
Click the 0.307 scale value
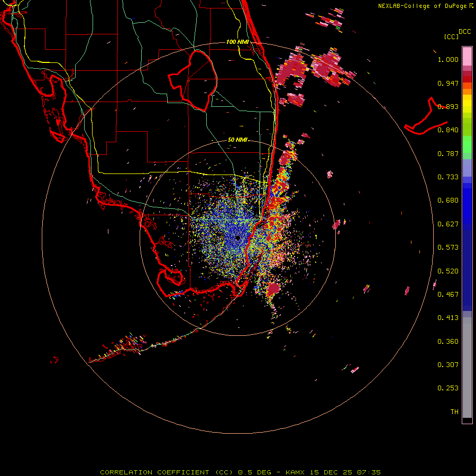[x=448, y=365]
